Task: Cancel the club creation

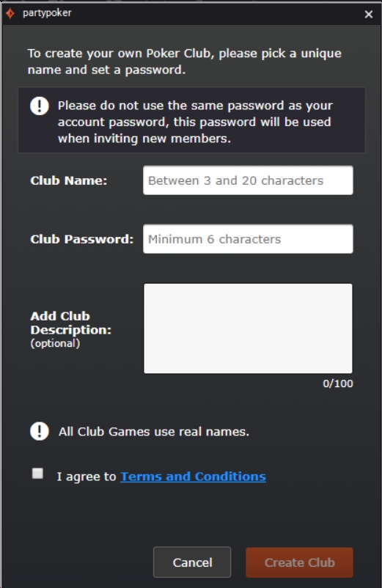Action: pyautogui.click(x=192, y=562)
